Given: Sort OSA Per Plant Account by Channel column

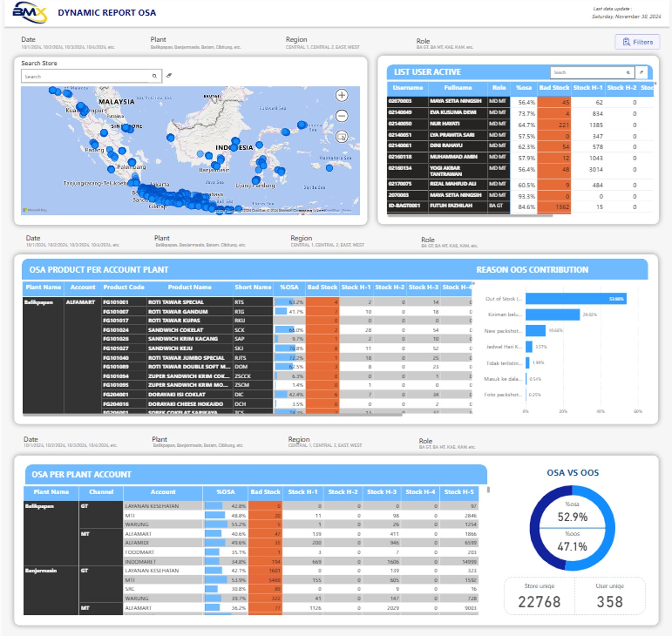Looking at the screenshot, I should tap(101, 492).
